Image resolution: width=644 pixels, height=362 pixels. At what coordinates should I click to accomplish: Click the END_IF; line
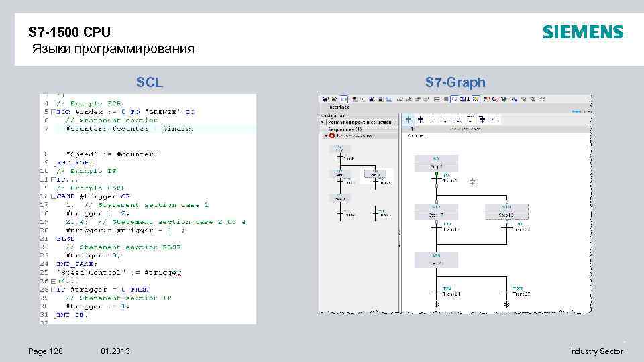click(72, 315)
